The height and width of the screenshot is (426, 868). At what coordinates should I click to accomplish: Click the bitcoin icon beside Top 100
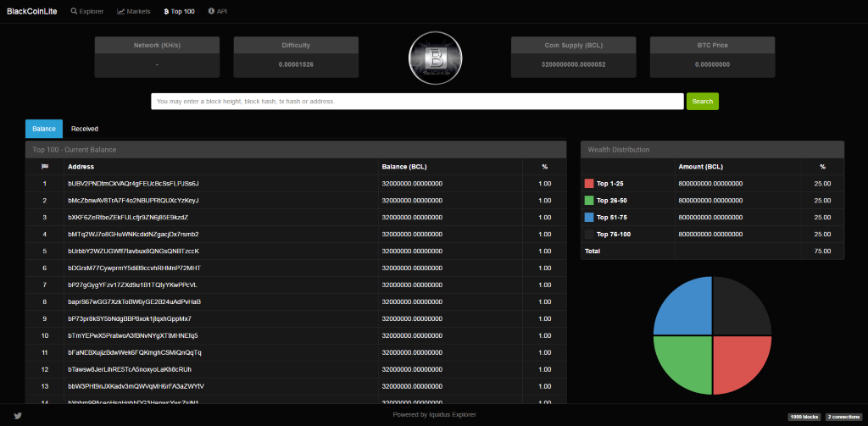(166, 11)
